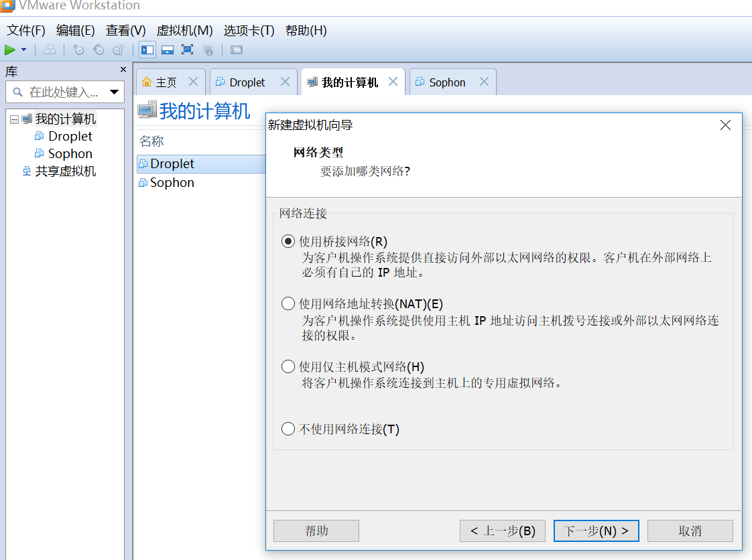Click the 帮助 button in the wizard
This screenshot has width=752, height=560.
tap(316, 531)
